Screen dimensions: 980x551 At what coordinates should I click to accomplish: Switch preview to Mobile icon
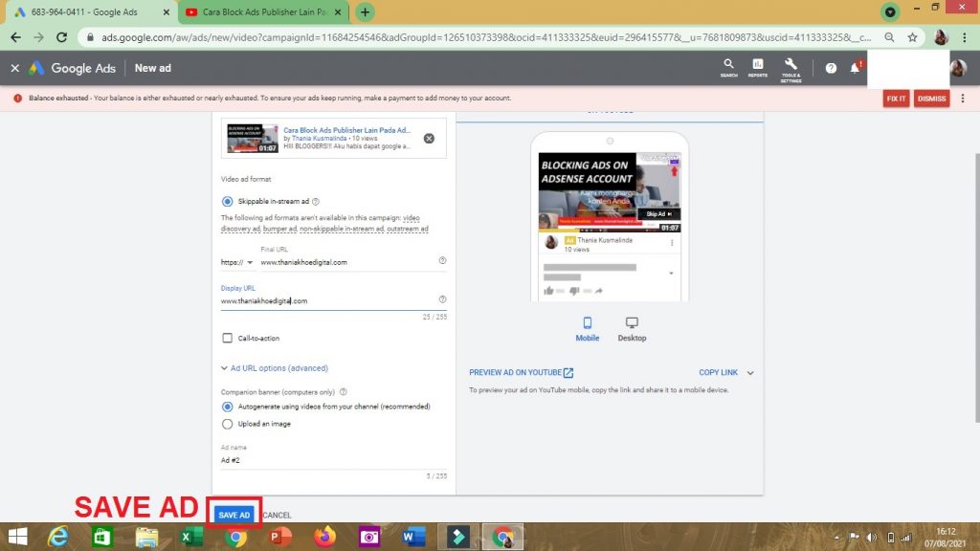[x=587, y=323]
